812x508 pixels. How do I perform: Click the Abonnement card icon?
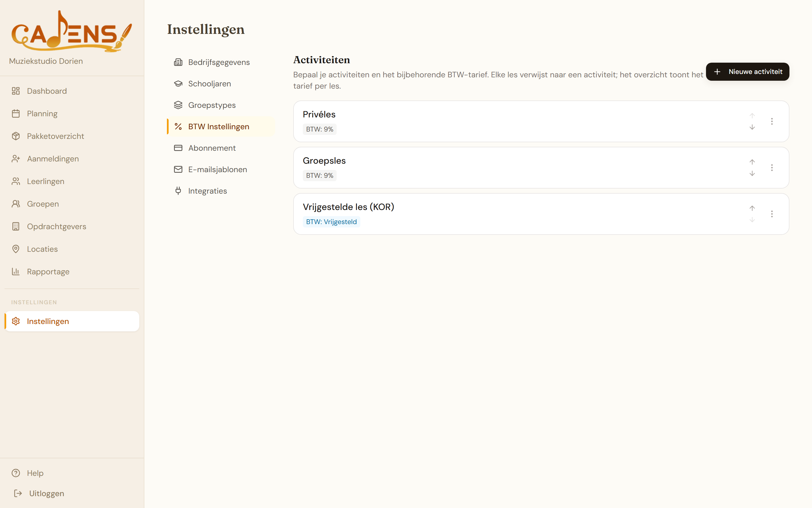click(x=178, y=148)
